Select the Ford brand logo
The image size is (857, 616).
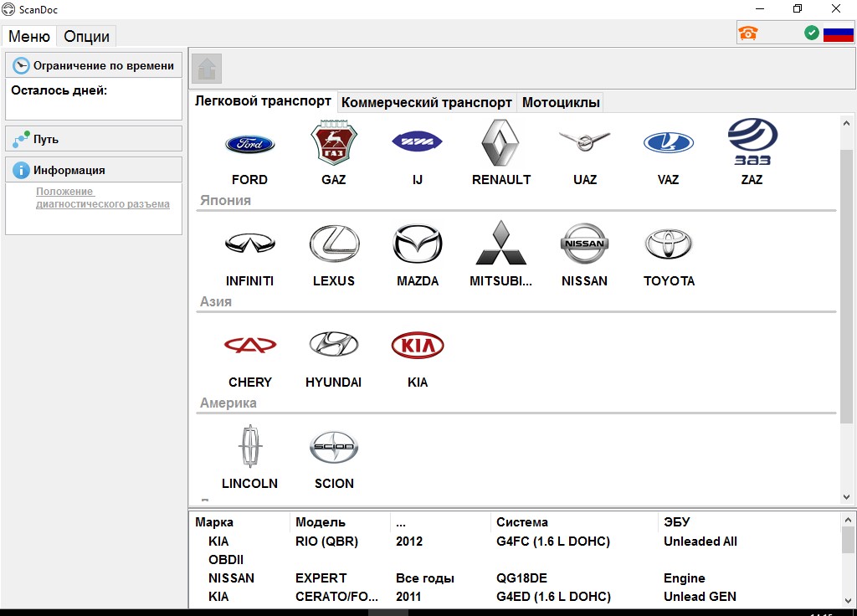point(249,144)
